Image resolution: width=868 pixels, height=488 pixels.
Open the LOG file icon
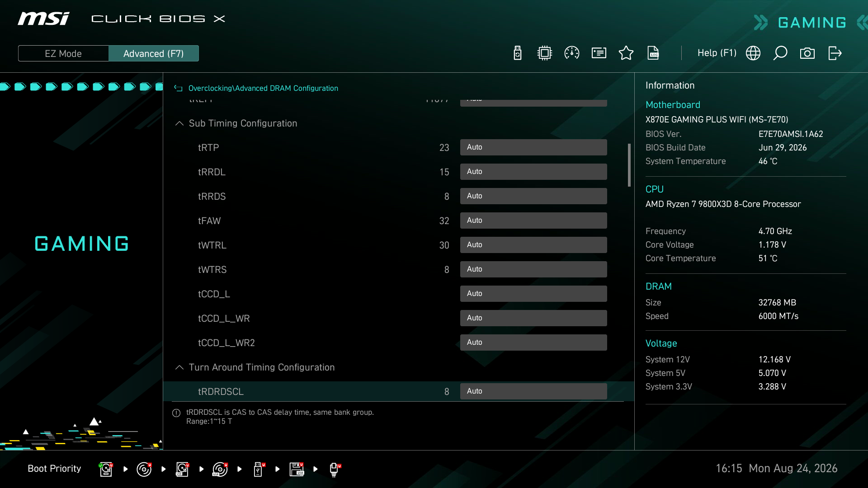tap(653, 53)
